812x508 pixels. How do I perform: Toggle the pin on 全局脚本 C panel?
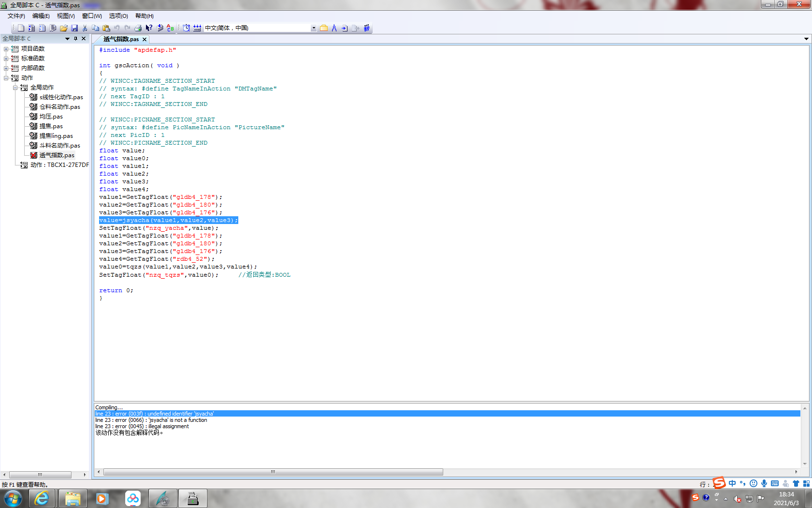(75, 39)
